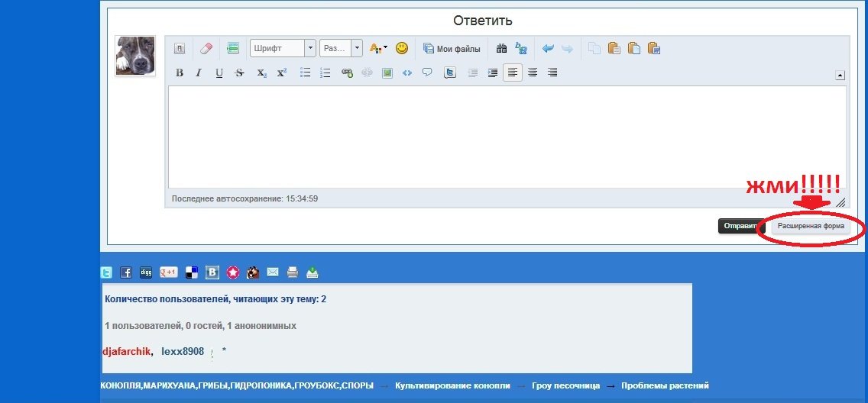Share topic on Twitter icon
This screenshot has width=868, height=403.
point(106,272)
